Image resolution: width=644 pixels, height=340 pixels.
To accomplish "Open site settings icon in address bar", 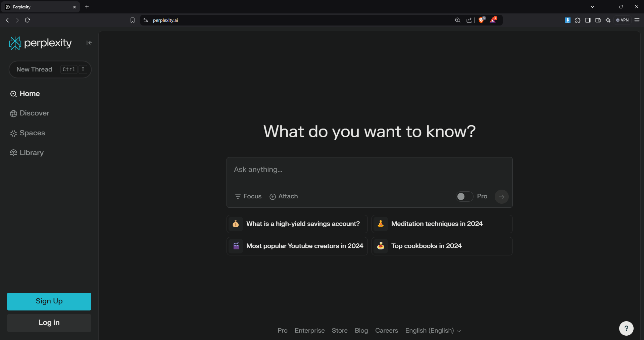I will 146,20.
